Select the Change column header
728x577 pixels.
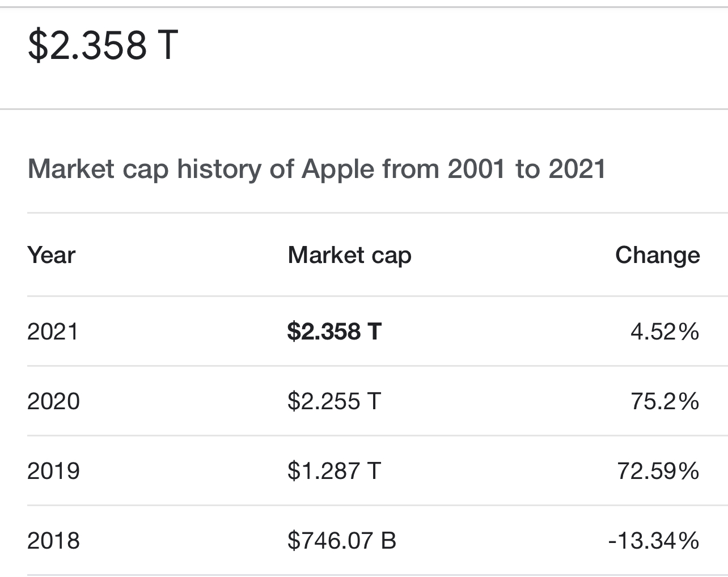(x=657, y=255)
